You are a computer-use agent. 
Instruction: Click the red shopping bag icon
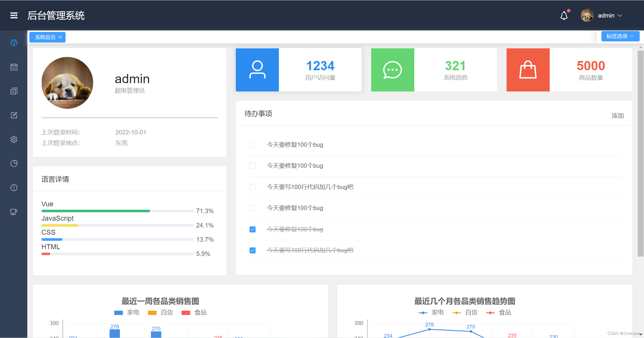(528, 70)
